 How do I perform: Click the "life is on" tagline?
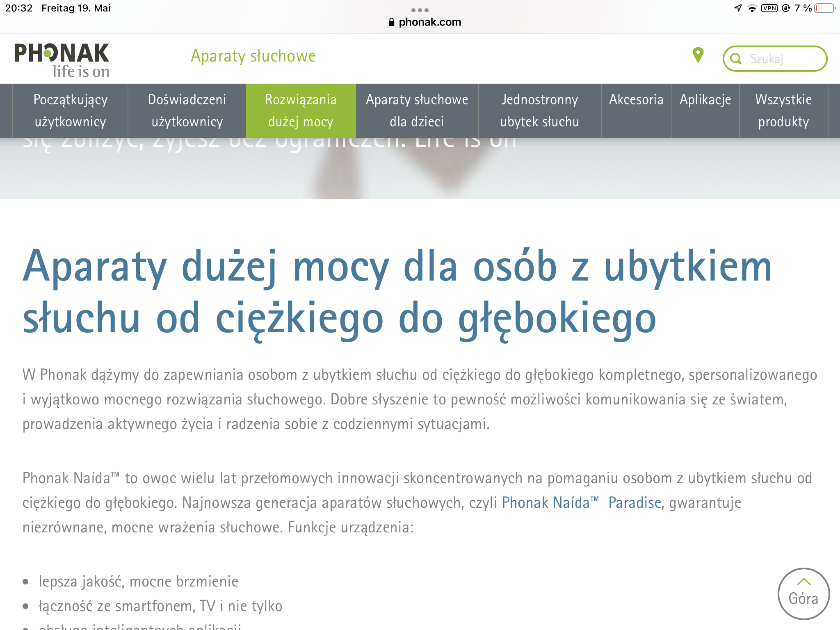click(x=81, y=71)
